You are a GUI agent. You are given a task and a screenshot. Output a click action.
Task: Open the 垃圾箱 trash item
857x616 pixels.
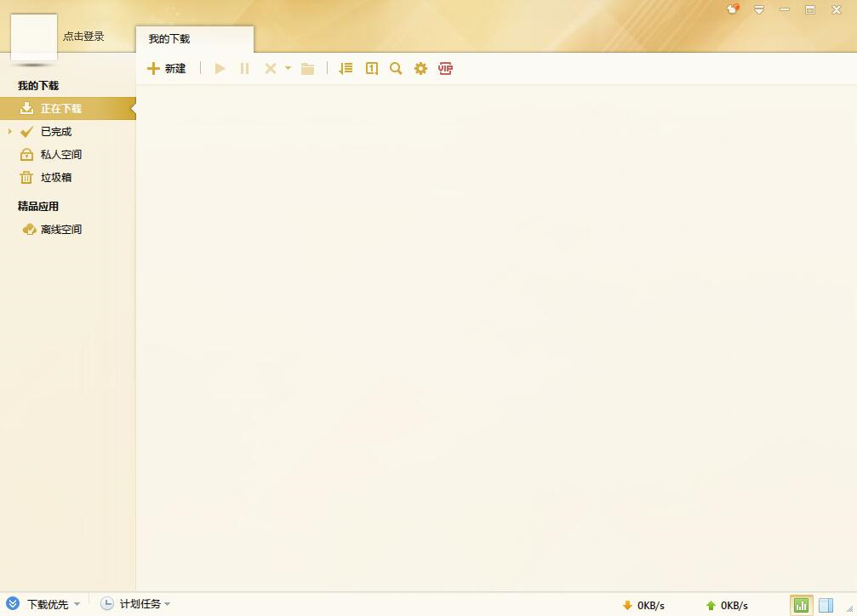tap(56, 178)
